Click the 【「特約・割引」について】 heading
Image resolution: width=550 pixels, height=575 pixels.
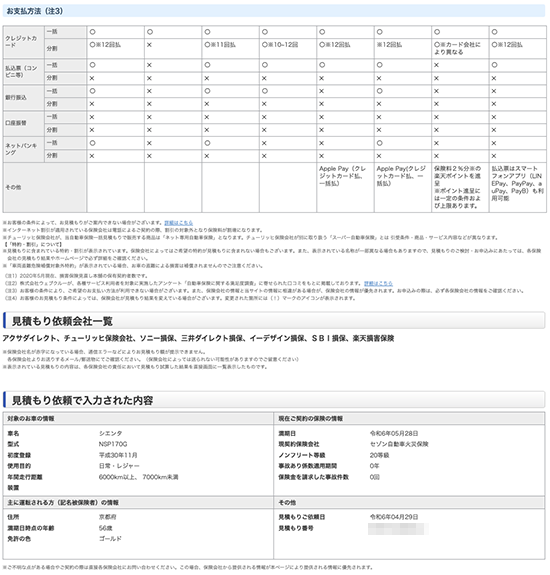coord(33,244)
